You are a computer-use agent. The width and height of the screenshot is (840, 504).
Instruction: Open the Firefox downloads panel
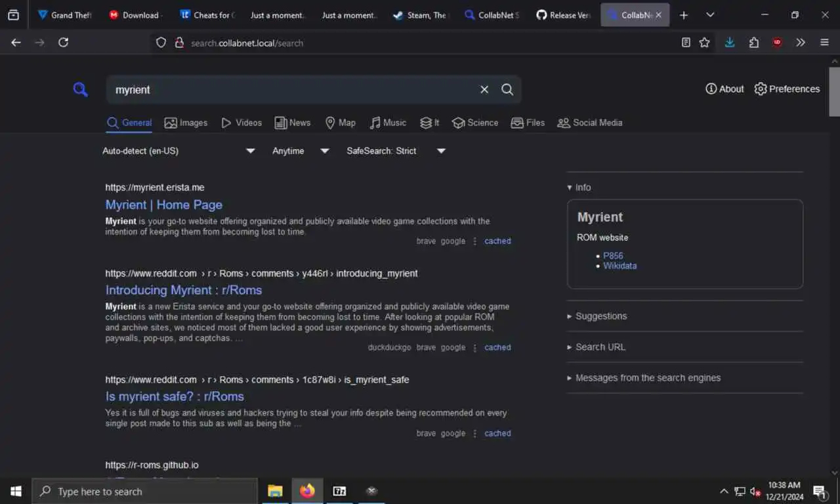730,43
